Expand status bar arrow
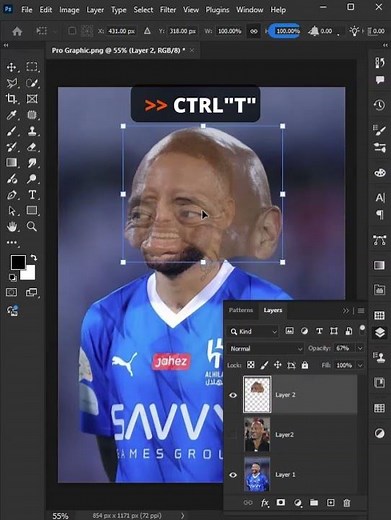391x520 pixels. (183, 515)
